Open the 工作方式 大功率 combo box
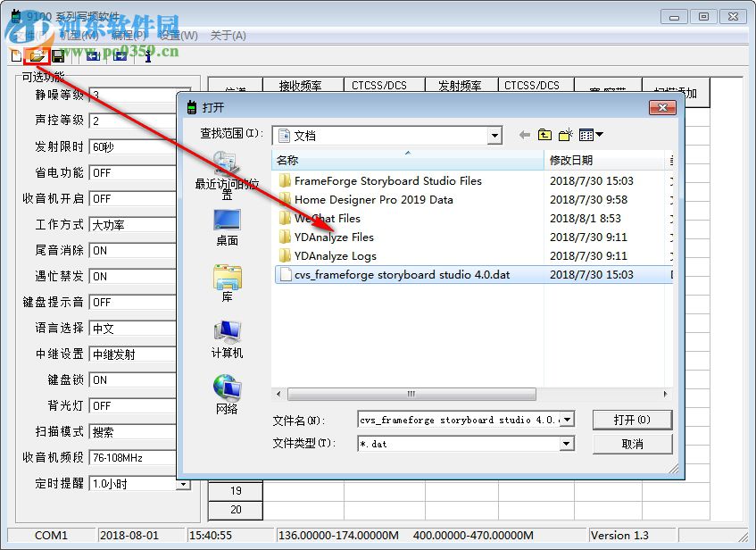The width and height of the screenshot is (756, 550). click(x=133, y=225)
